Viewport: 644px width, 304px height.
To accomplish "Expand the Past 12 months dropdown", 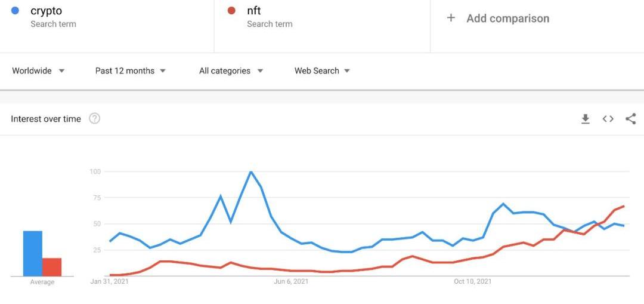I will pos(130,70).
